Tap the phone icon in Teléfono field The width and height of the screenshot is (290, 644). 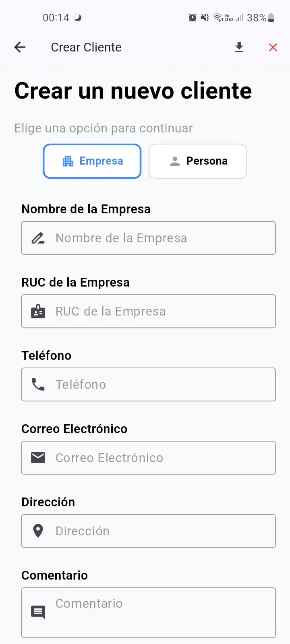(x=38, y=385)
